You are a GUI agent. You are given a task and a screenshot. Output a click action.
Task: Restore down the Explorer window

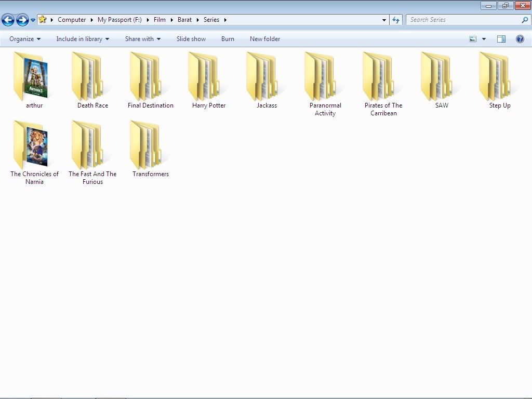pyautogui.click(x=506, y=5)
